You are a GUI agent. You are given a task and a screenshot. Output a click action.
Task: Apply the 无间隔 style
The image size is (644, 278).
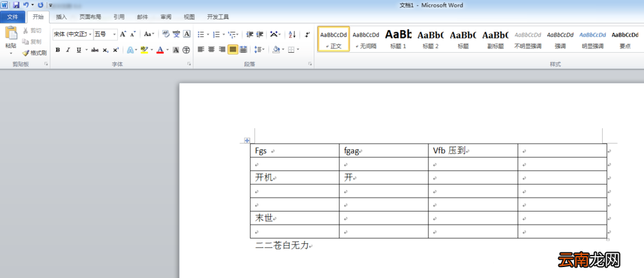coord(366,39)
